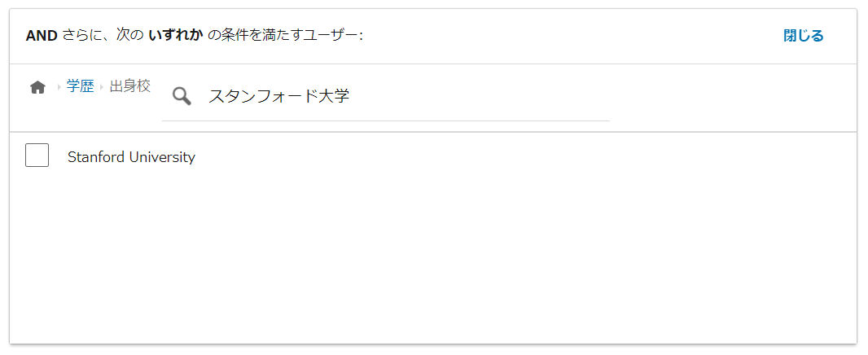Navigate back to the 学歴 category
Image resolution: width=868 pixels, height=355 pixels.
(x=81, y=86)
